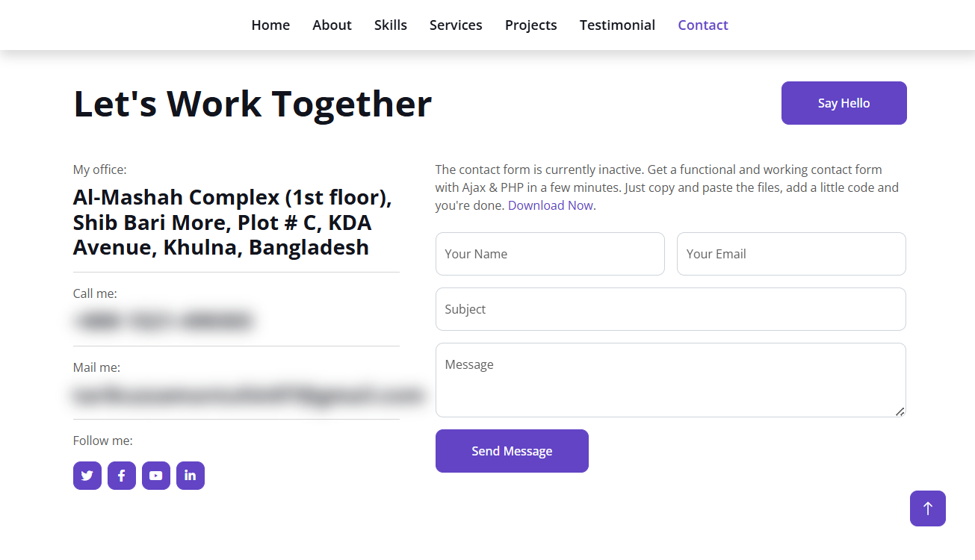Open the YouTube social icon

156,476
